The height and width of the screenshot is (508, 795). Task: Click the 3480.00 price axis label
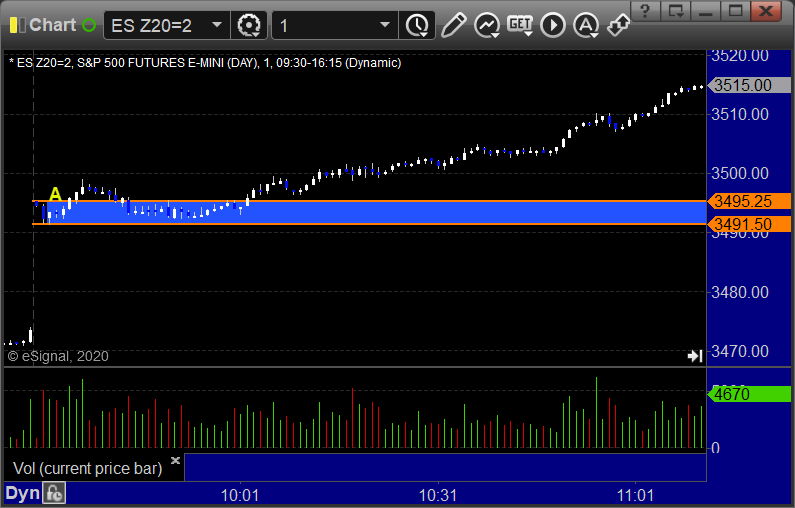pos(740,292)
